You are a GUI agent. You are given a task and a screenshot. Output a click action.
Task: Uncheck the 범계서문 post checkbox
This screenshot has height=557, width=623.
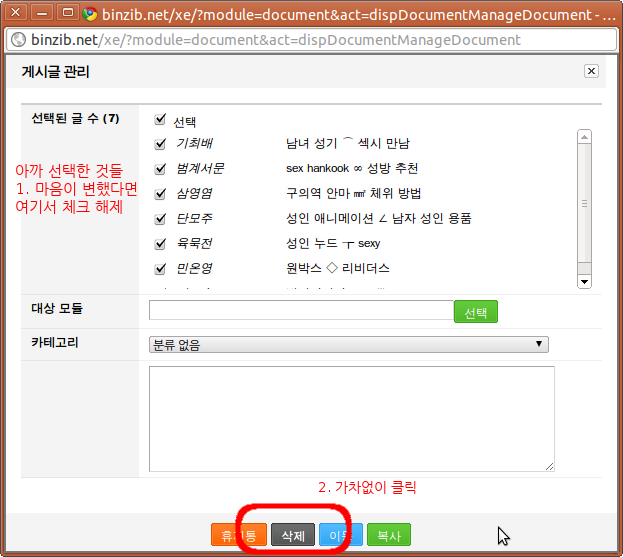[160, 169]
